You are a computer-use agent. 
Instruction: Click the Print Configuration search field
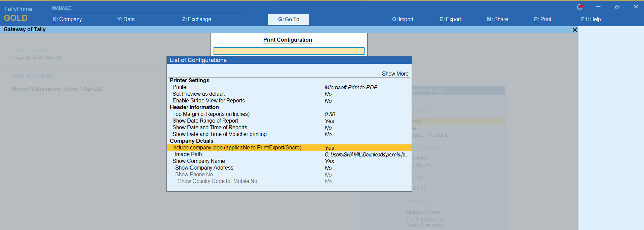pyautogui.click(x=289, y=51)
